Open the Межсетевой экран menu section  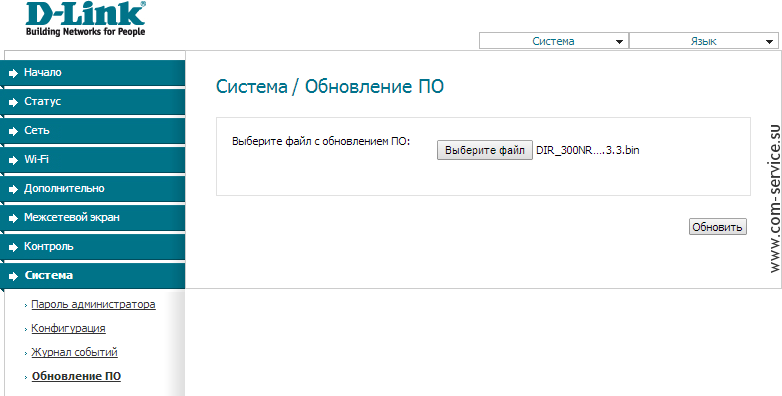tap(93, 217)
